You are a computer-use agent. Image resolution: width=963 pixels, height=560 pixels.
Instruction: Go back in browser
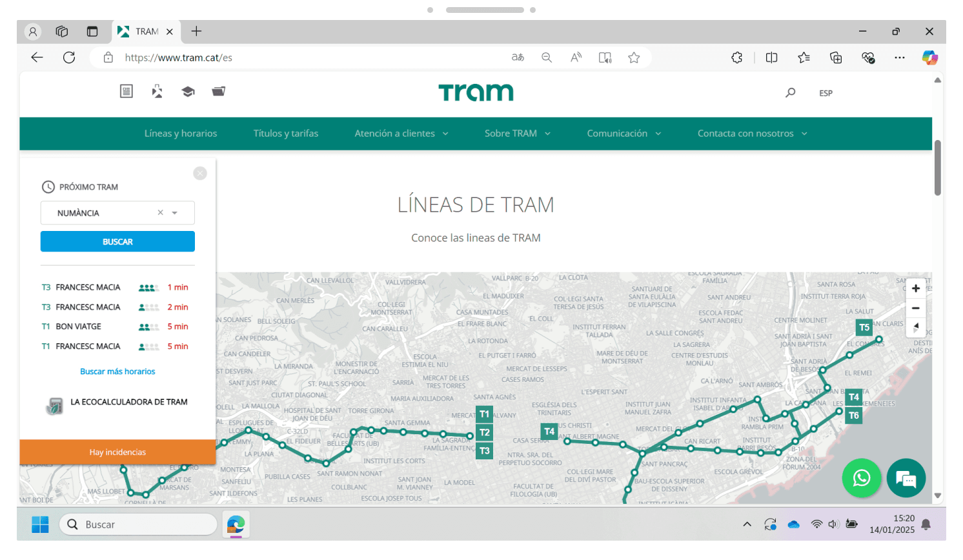(x=37, y=57)
